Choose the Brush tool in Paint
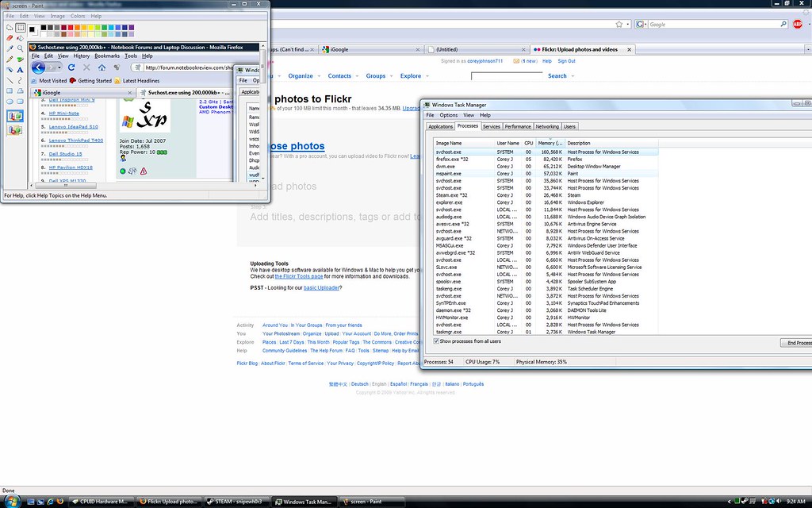Image resolution: width=812 pixels, height=508 pixels. pos(20,59)
